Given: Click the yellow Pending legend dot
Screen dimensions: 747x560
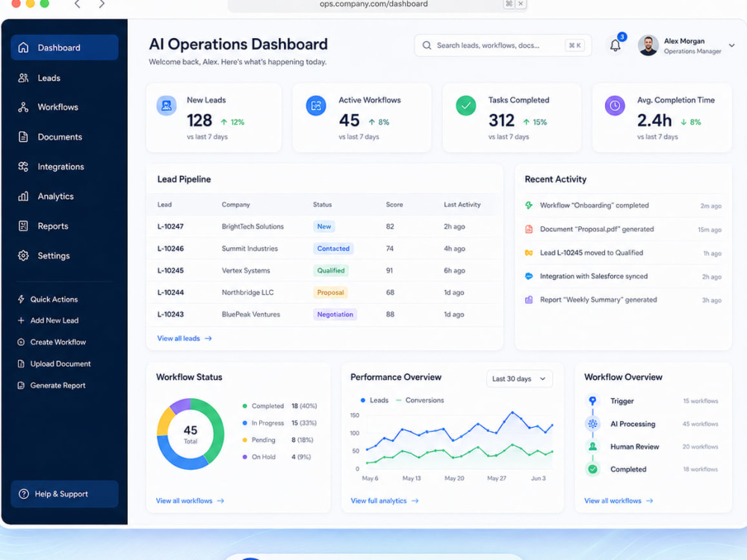Looking at the screenshot, I should [x=244, y=440].
